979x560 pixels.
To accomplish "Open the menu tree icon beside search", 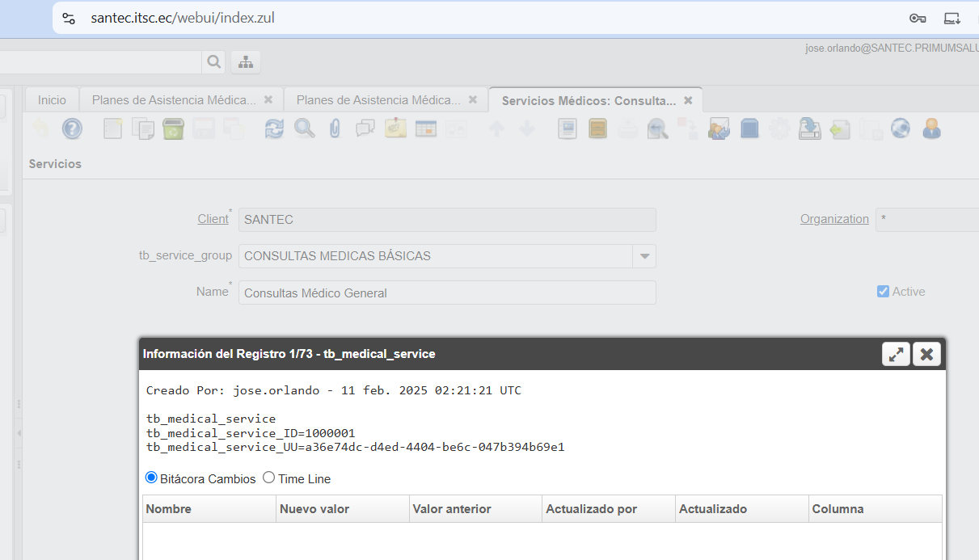I will pos(246,61).
